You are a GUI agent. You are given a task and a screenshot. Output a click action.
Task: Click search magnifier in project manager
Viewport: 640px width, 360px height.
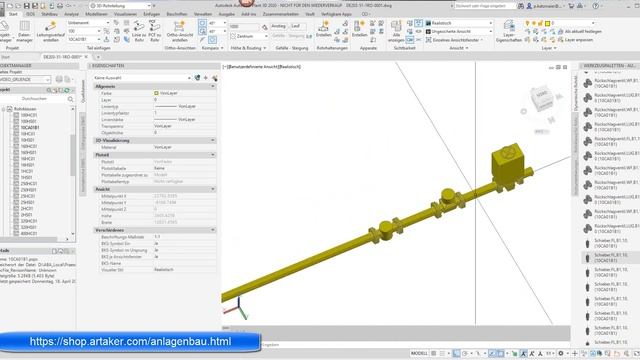pos(71,99)
